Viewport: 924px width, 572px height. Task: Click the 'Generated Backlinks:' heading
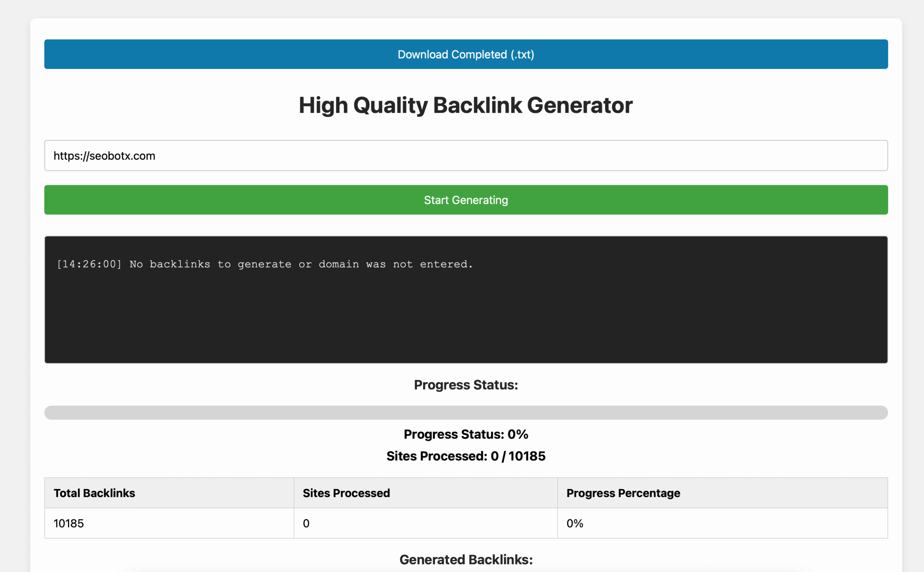coord(466,559)
